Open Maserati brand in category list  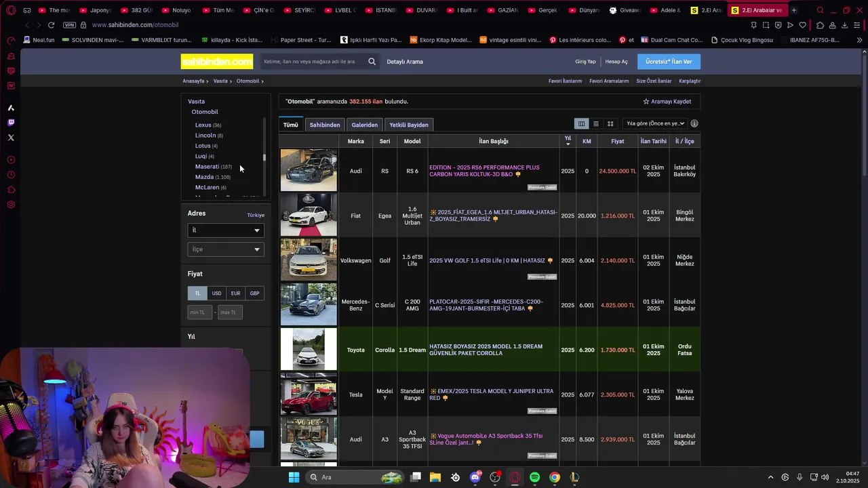(x=207, y=167)
